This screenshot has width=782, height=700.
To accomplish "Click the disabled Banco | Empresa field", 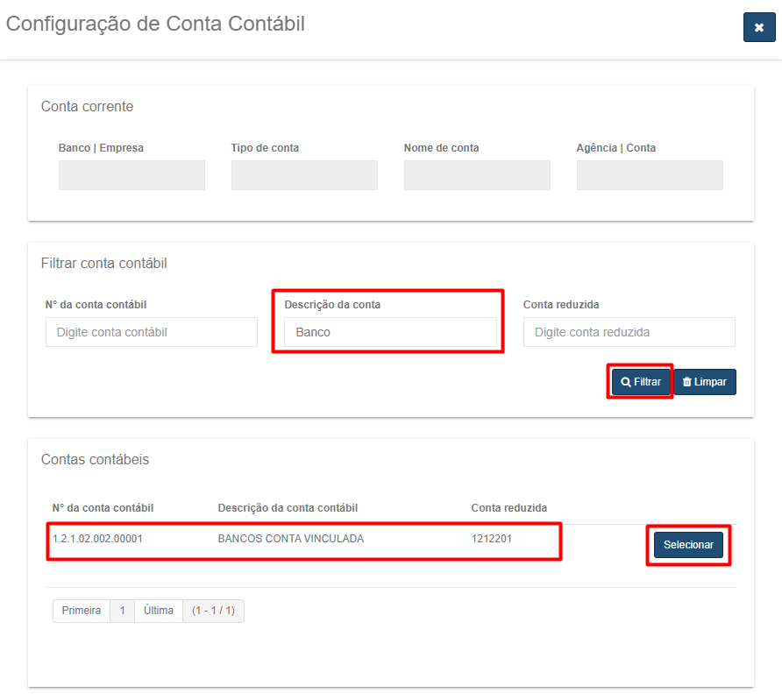I will (132, 175).
